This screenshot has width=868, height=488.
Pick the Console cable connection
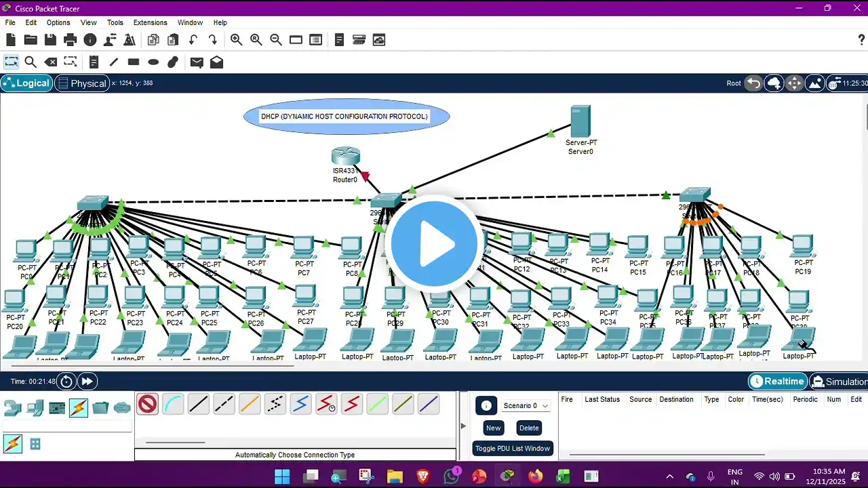pos(173,405)
